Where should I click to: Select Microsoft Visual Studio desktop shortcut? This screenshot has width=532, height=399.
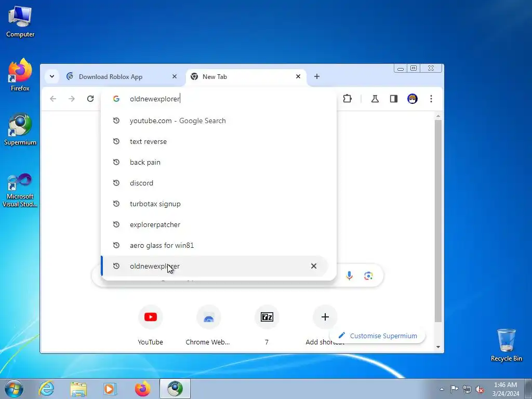[20, 190]
